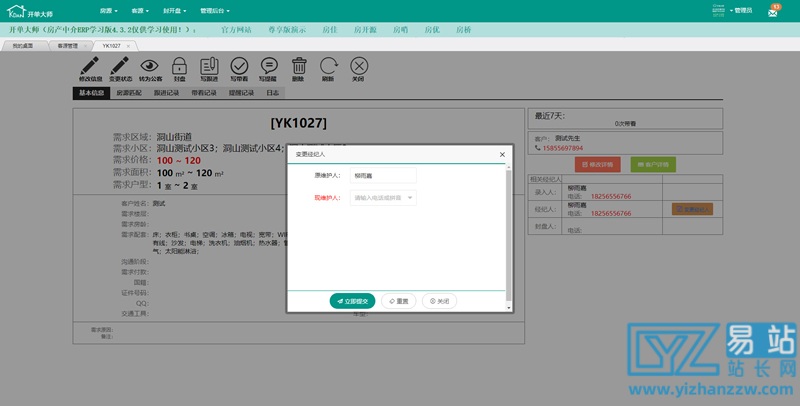Open the 写跟进 notepad icon
This screenshot has width=800, height=406.
click(x=209, y=66)
